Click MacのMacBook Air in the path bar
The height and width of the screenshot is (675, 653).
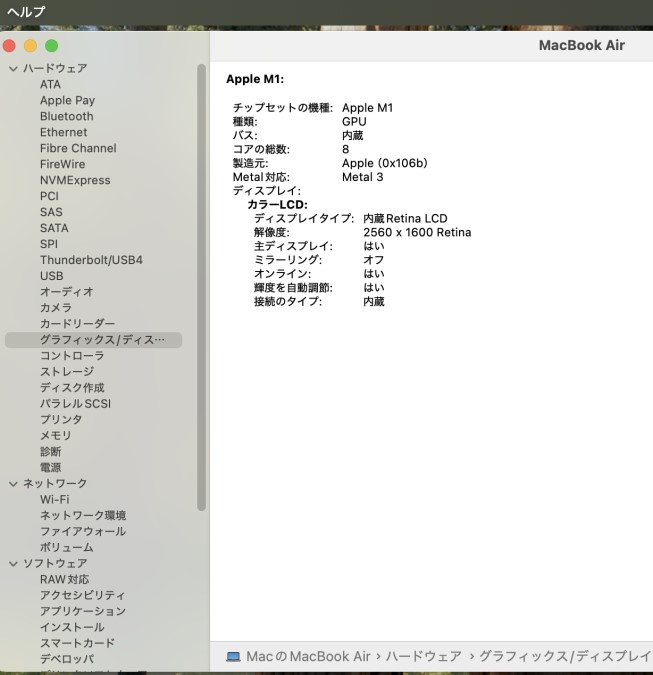point(308,656)
